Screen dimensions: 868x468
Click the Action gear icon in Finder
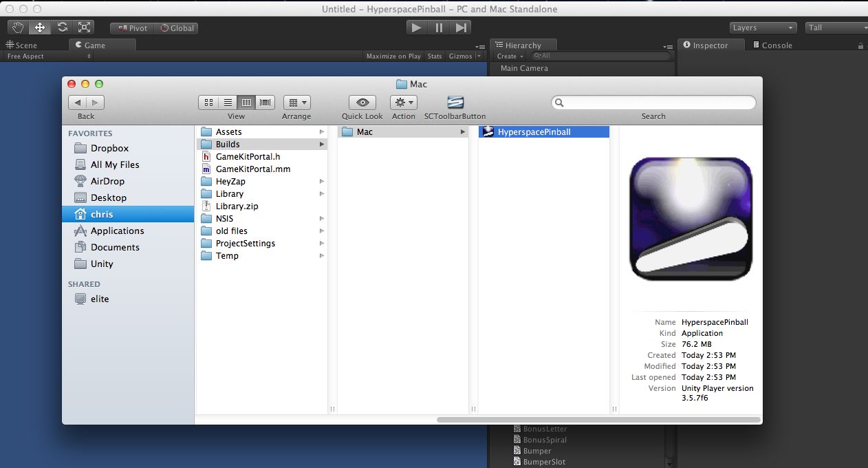tap(403, 103)
